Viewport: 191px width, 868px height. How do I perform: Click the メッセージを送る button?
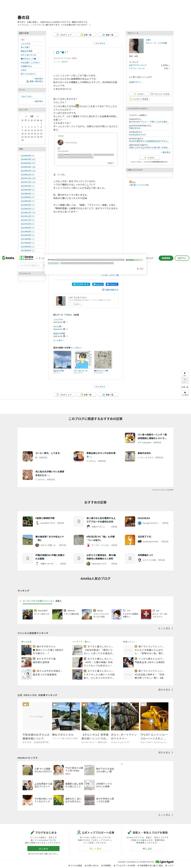click(x=139, y=99)
